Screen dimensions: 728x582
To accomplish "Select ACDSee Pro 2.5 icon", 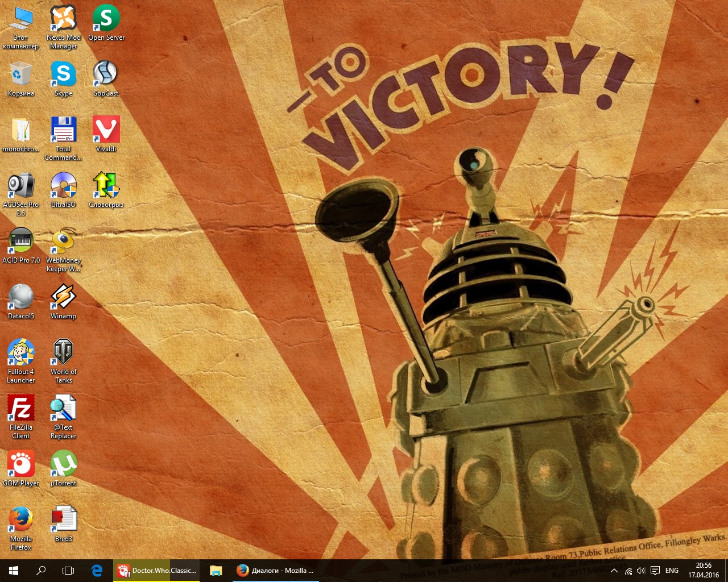I will point(21,194).
